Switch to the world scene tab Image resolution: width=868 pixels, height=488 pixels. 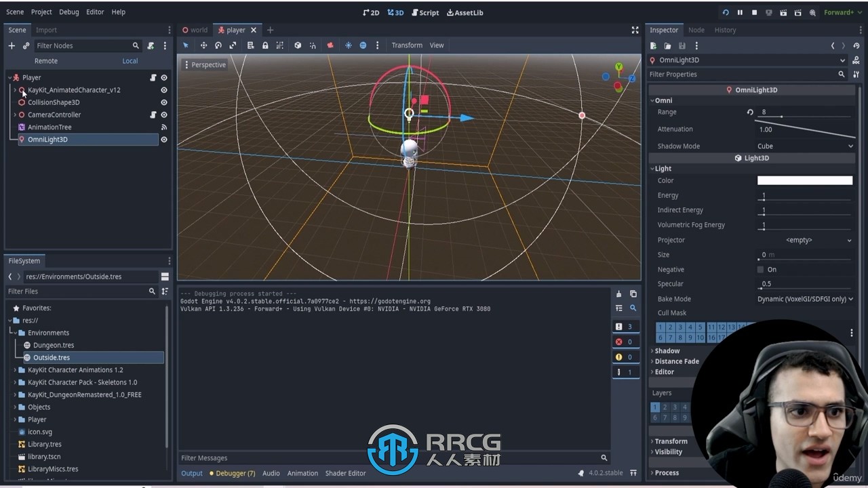click(195, 30)
